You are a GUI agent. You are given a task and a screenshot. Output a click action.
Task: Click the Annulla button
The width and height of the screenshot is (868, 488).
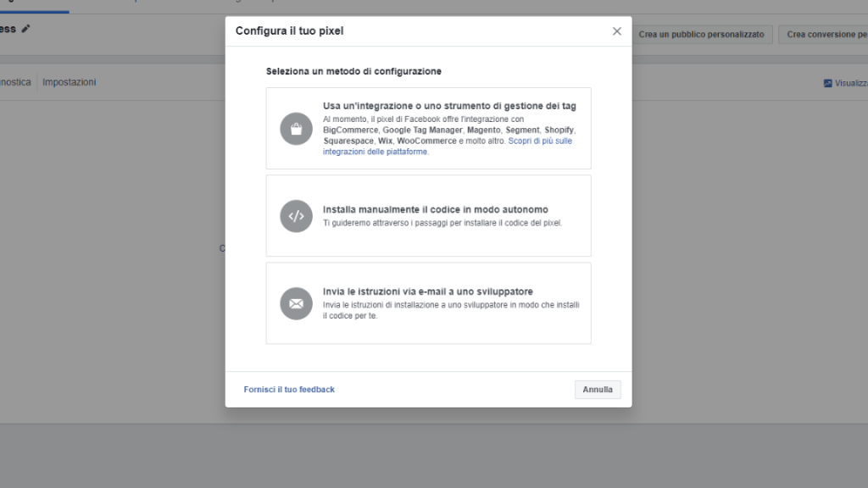598,390
